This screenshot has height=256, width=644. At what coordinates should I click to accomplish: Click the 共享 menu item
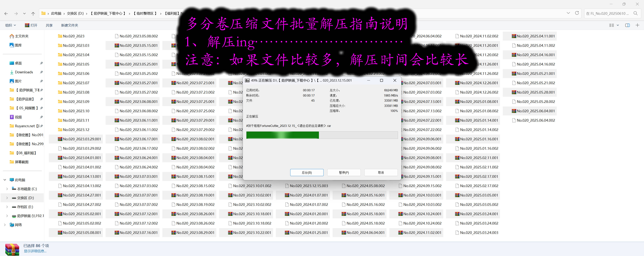tap(49, 25)
